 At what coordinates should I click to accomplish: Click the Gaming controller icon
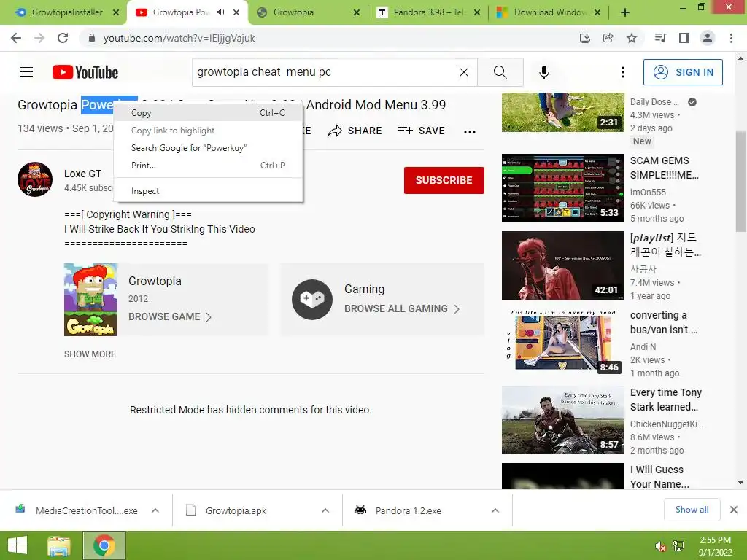tap(312, 300)
